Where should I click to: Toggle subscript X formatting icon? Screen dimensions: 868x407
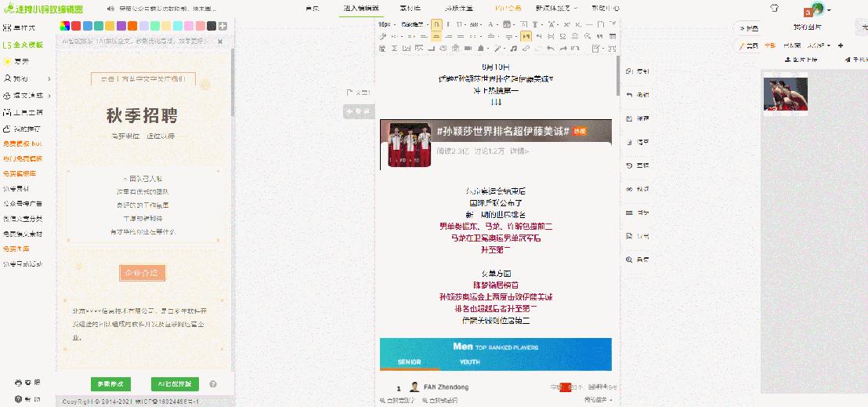coord(577,24)
